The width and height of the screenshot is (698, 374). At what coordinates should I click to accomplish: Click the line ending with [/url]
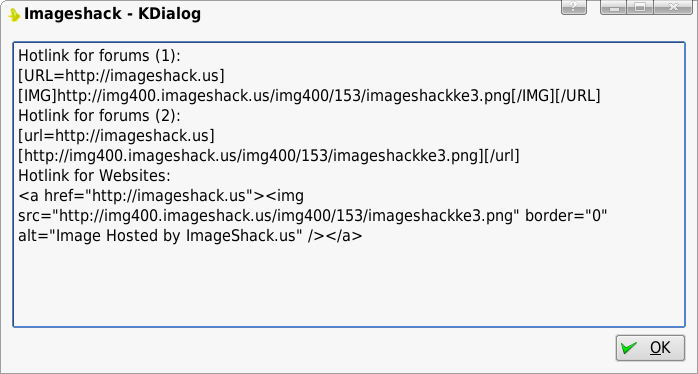tap(269, 156)
